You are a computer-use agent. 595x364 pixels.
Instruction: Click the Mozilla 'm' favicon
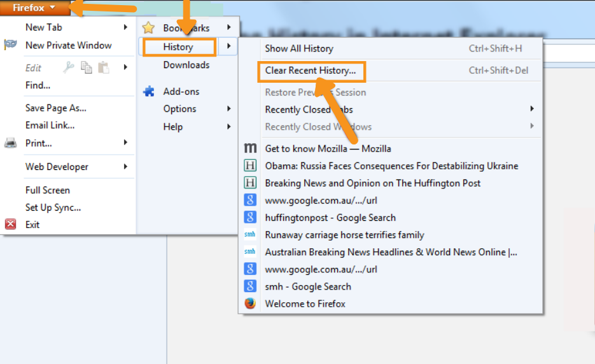tap(250, 148)
